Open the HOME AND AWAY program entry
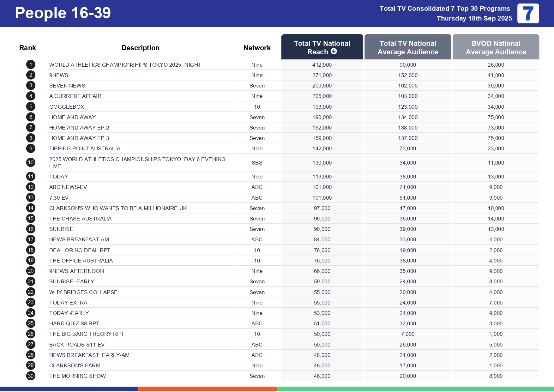 coord(72,117)
